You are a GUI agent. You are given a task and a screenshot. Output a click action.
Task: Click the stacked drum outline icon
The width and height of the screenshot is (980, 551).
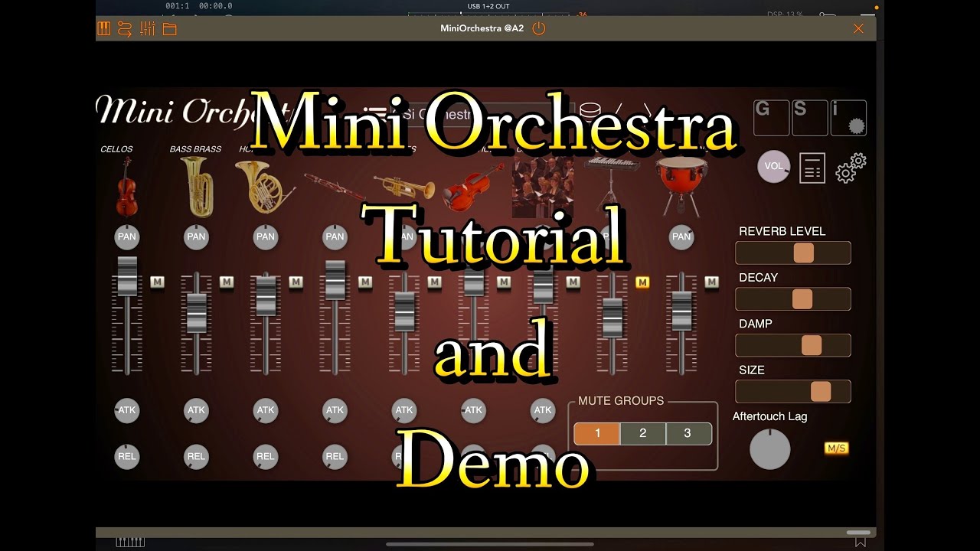[590, 112]
